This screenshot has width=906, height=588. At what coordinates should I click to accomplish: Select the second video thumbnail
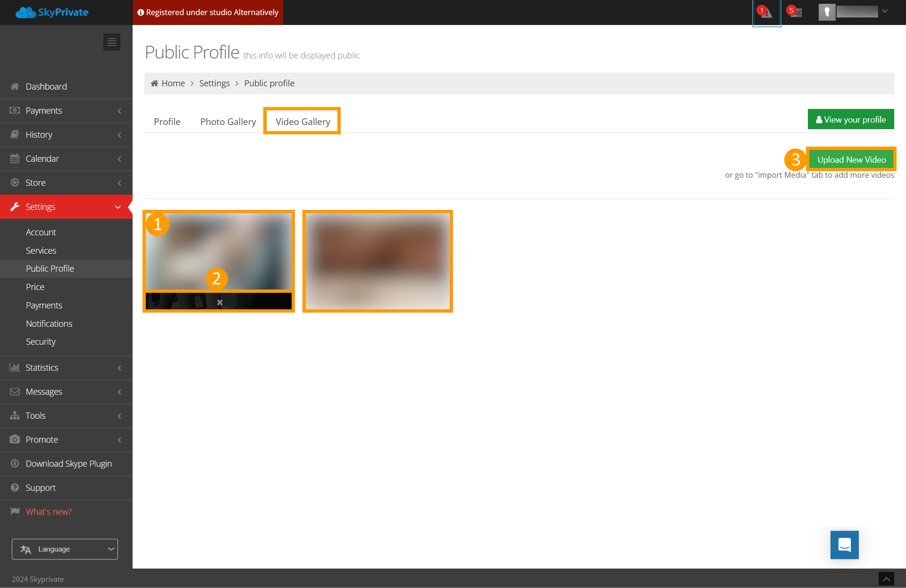[x=377, y=261]
